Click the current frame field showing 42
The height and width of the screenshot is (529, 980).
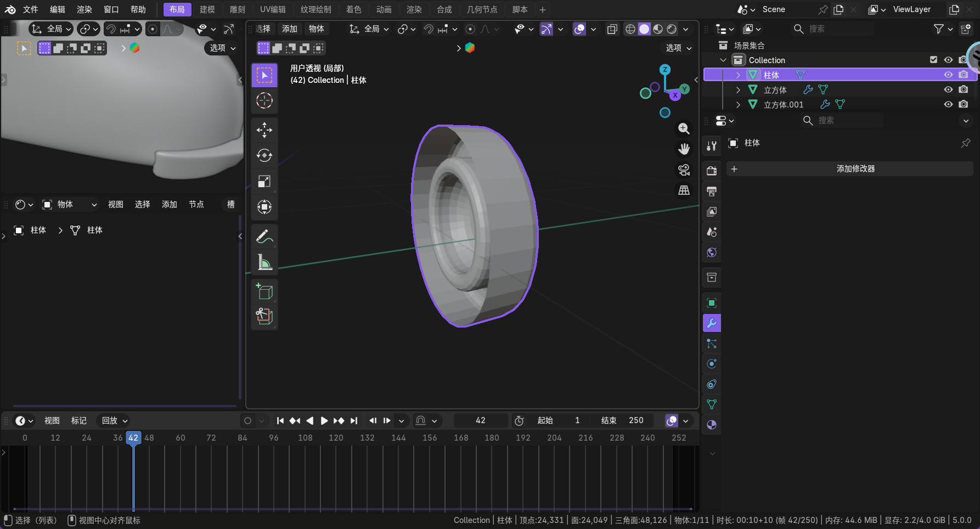[480, 420]
